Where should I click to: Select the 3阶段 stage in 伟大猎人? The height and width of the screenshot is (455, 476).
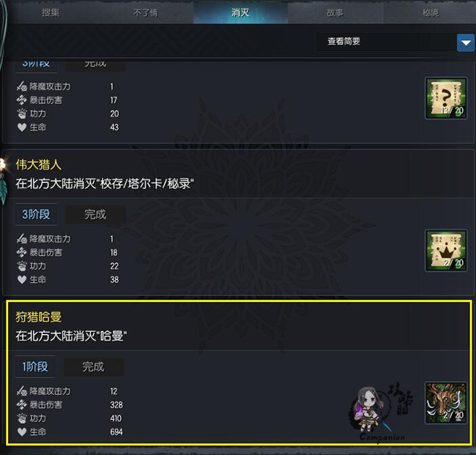pos(36,214)
